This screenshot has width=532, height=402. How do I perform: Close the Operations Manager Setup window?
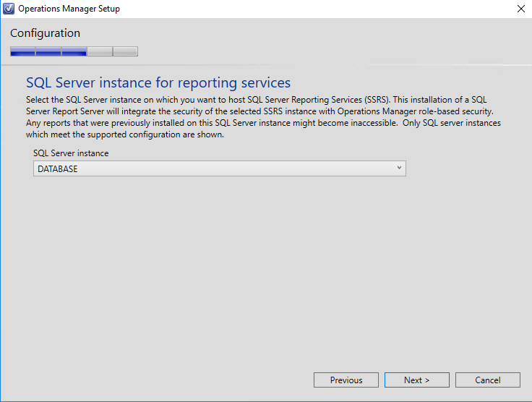pos(521,9)
